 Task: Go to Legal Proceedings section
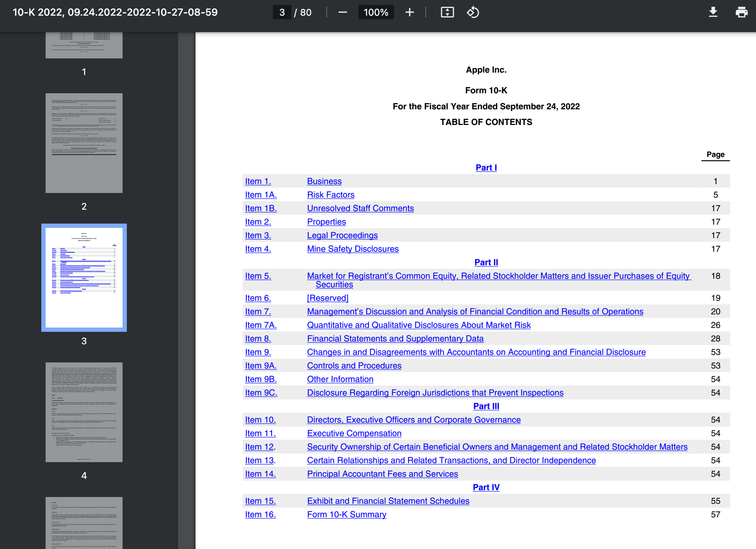(x=342, y=235)
